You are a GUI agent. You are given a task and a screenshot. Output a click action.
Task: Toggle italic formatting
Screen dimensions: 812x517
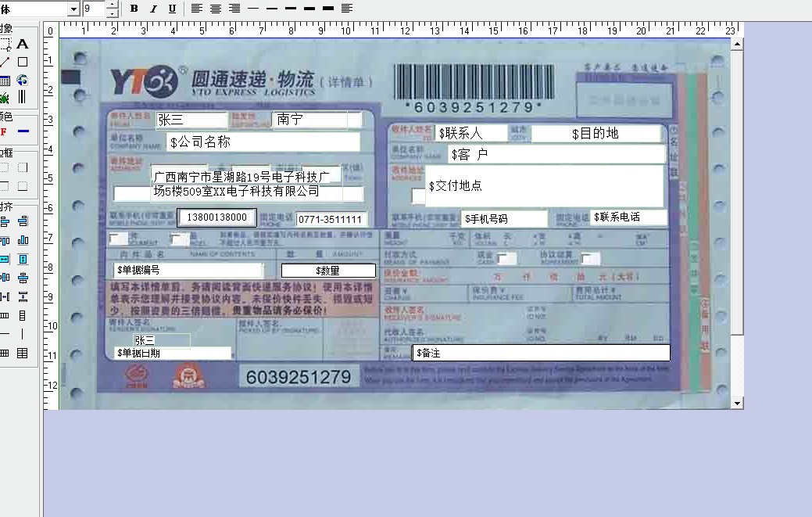tap(152, 9)
